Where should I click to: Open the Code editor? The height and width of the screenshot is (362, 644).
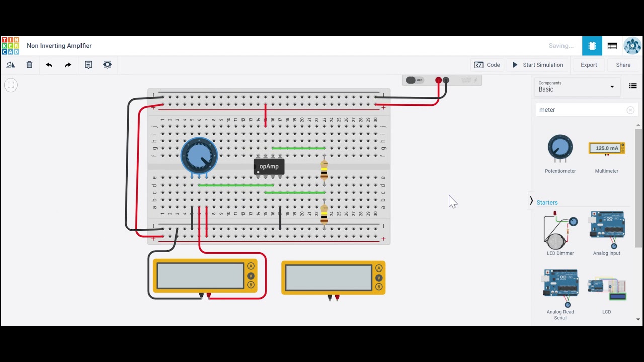coord(487,65)
